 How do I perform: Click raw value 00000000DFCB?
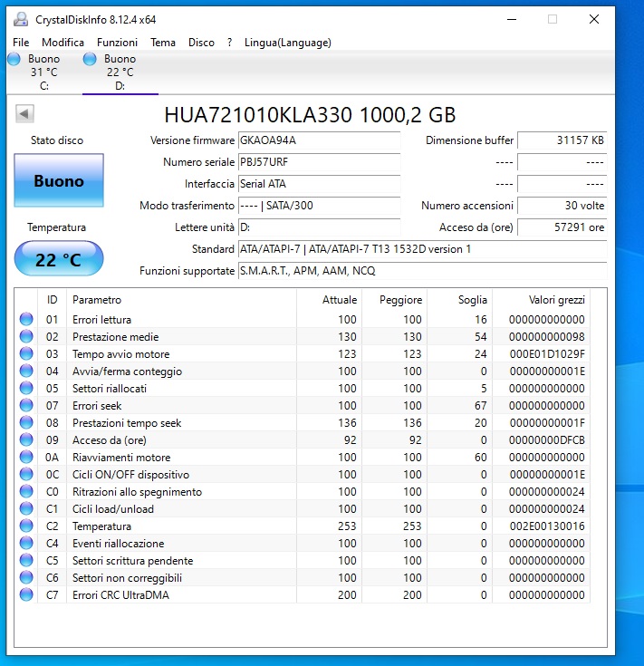(547, 440)
